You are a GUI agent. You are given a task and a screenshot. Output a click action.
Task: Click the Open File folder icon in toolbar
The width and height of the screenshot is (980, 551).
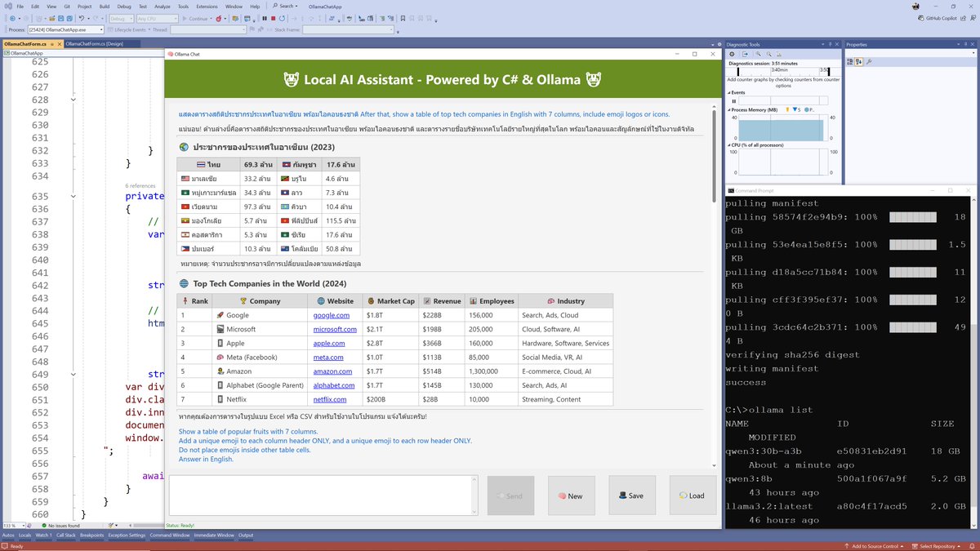coord(51,18)
